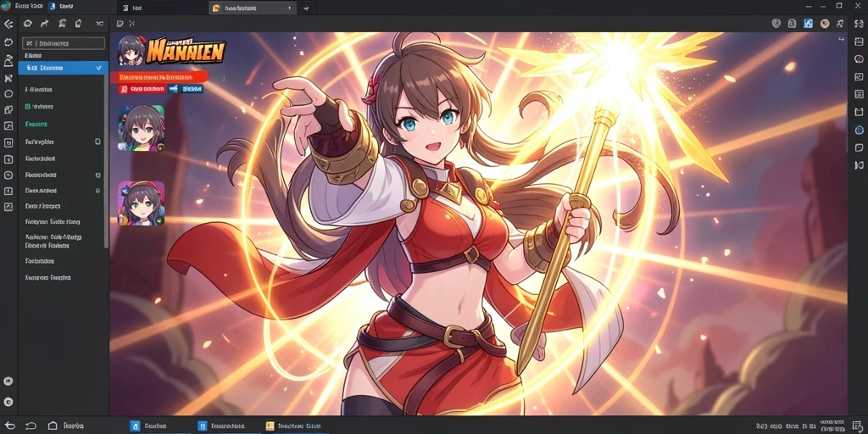
Task: Click the circular refresh icon in left sidebar
Action: coord(8,42)
